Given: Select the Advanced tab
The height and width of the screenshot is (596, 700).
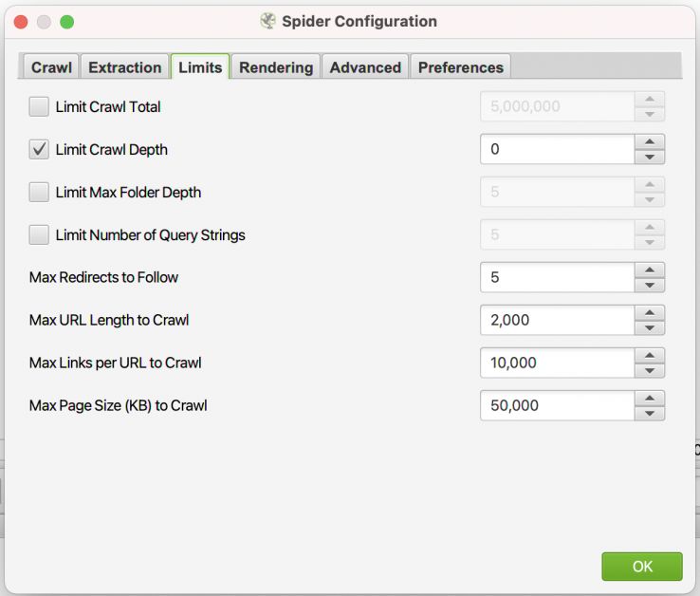Looking at the screenshot, I should (x=365, y=67).
